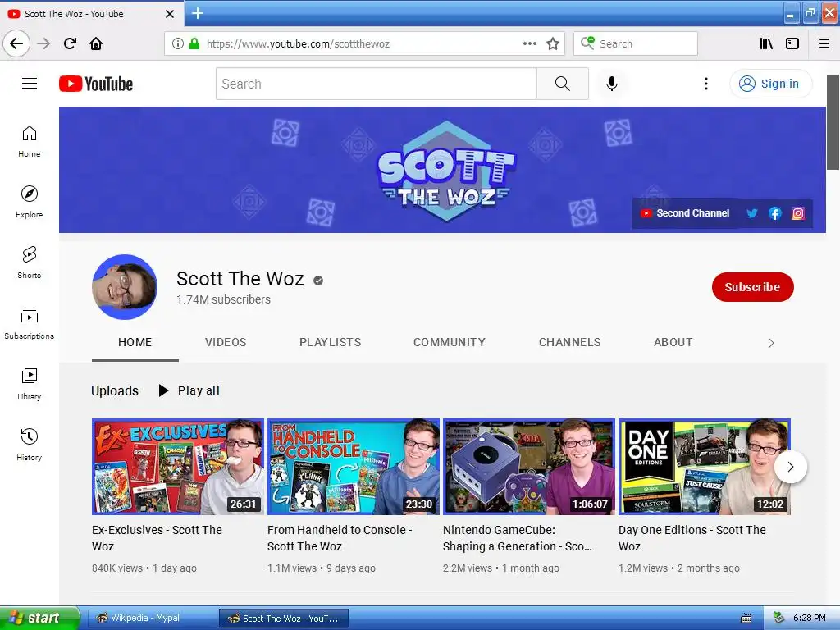This screenshot has height=630, width=840.
Task: Go back with the browser back arrow
Action: tap(16, 43)
